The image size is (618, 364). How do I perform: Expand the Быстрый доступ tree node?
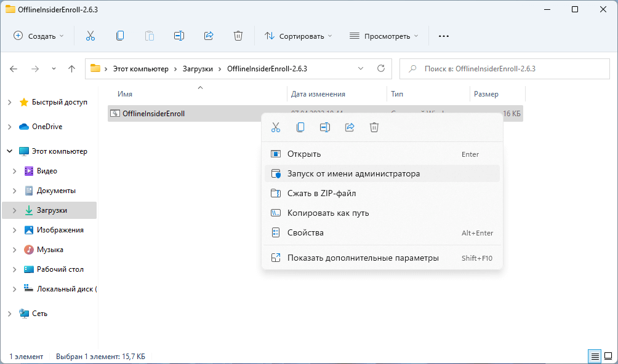point(9,102)
